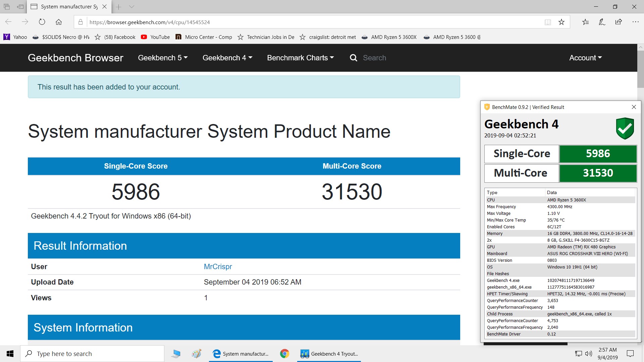This screenshot has height=362, width=644.
Task: Open the volume tray icon
Action: 589,354
